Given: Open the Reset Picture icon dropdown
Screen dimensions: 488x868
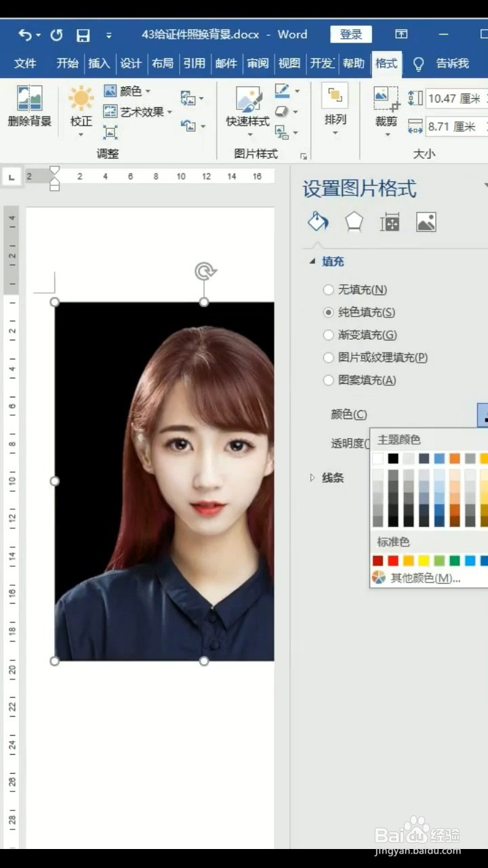Looking at the screenshot, I should coord(192,126).
